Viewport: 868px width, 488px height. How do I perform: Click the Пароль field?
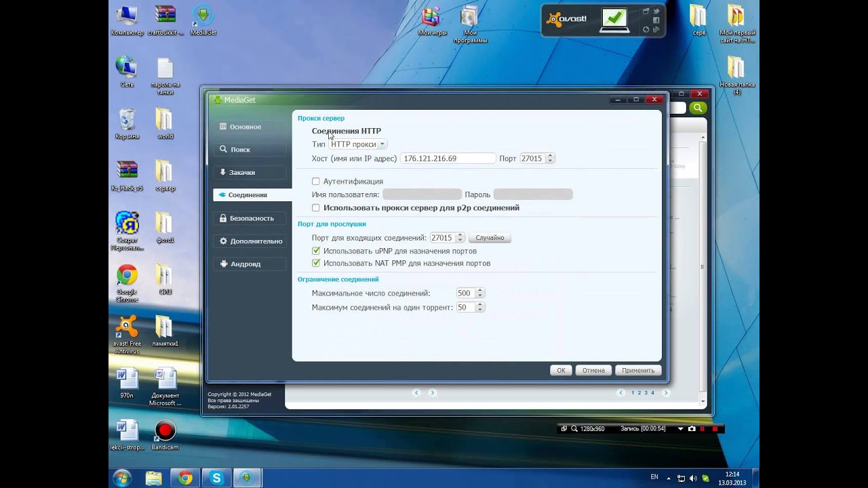click(x=533, y=195)
